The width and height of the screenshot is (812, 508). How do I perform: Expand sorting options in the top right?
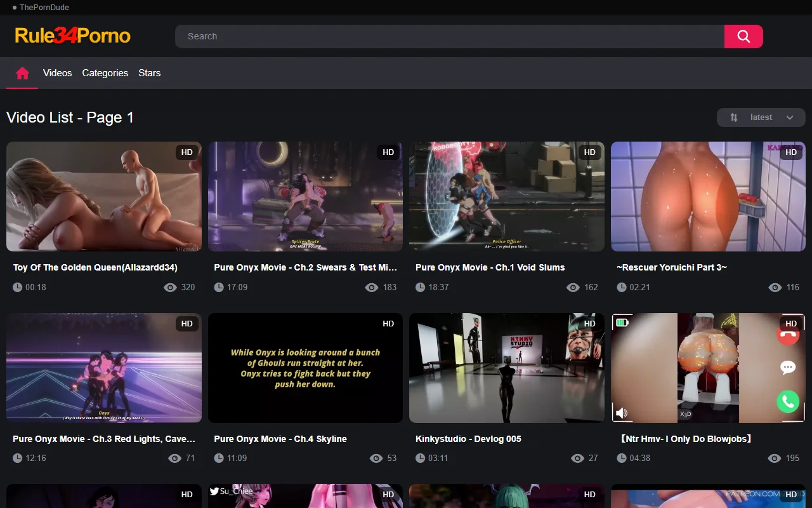[761, 117]
